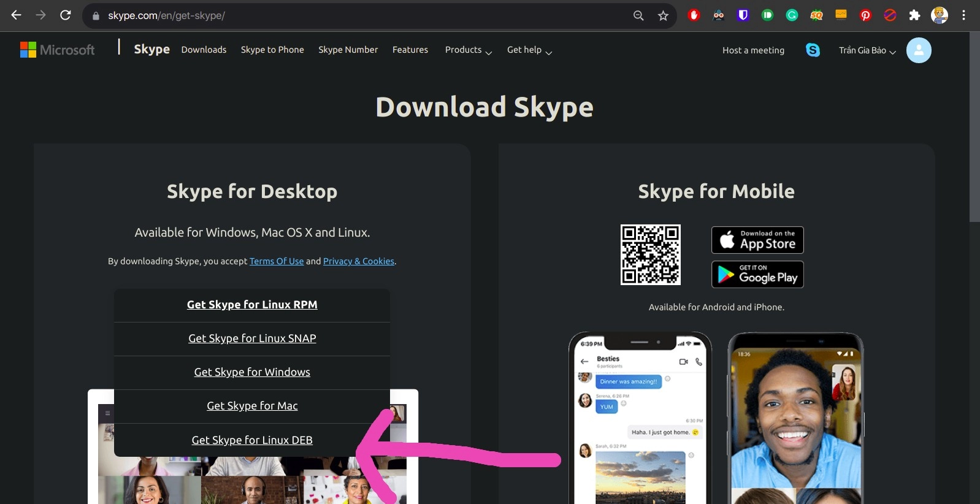This screenshot has height=504, width=980.
Task: Click the blue Skype S icon
Action: pos(813,50)
